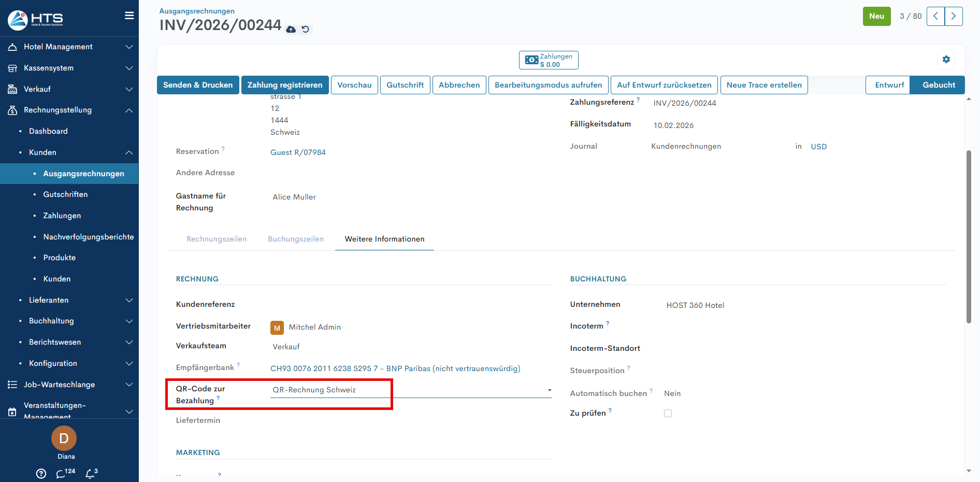Click the Zahlung registrieren button
The width and height of the screenshot is (980, 482).
(285, 85)
